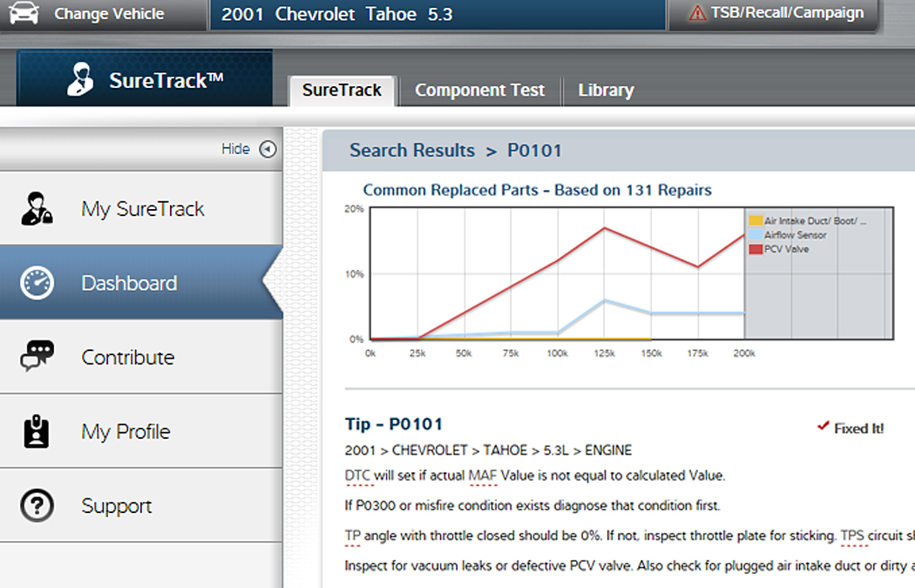Click the yellow Air Intake Duct legend swatch
This screenshot has width=915, height=588.
[756, 220]
